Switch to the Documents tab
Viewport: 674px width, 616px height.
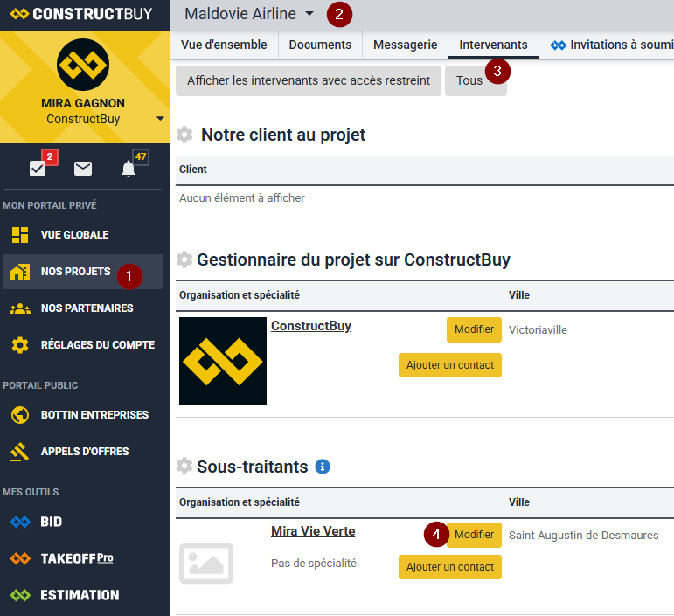320,45
